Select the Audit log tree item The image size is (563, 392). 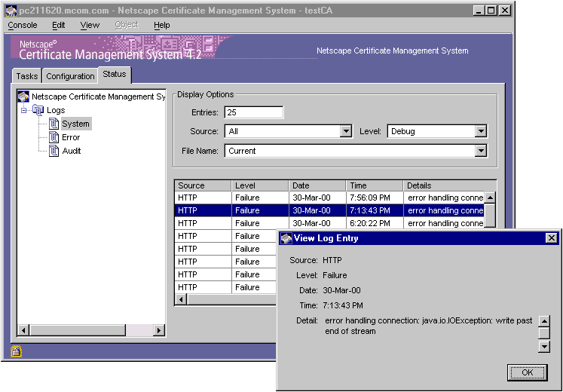coord(72,151)
